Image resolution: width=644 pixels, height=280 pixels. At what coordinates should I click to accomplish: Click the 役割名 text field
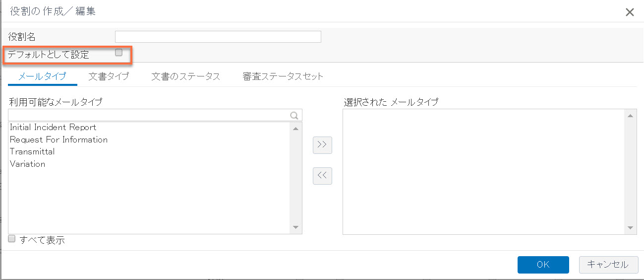pyautogui.click(x=218, y=37)
